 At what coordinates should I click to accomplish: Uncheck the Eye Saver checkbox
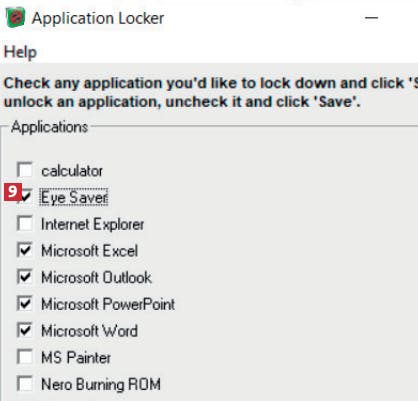26,197
